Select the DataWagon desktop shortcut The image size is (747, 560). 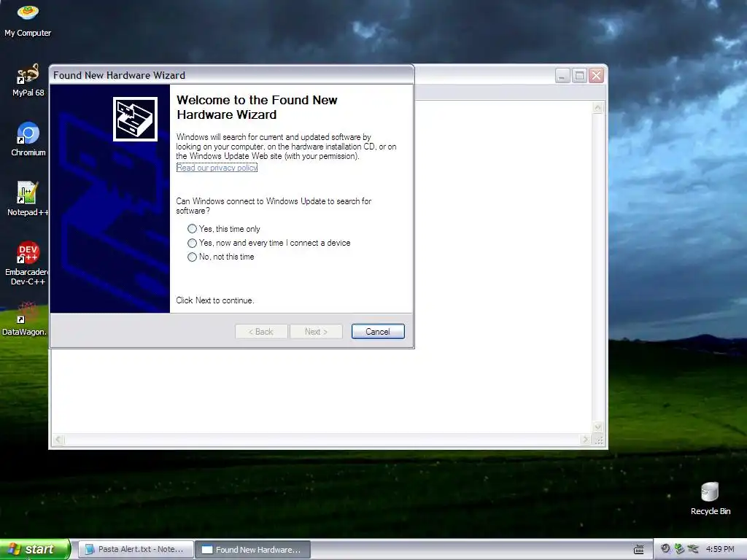pos(25,318)
